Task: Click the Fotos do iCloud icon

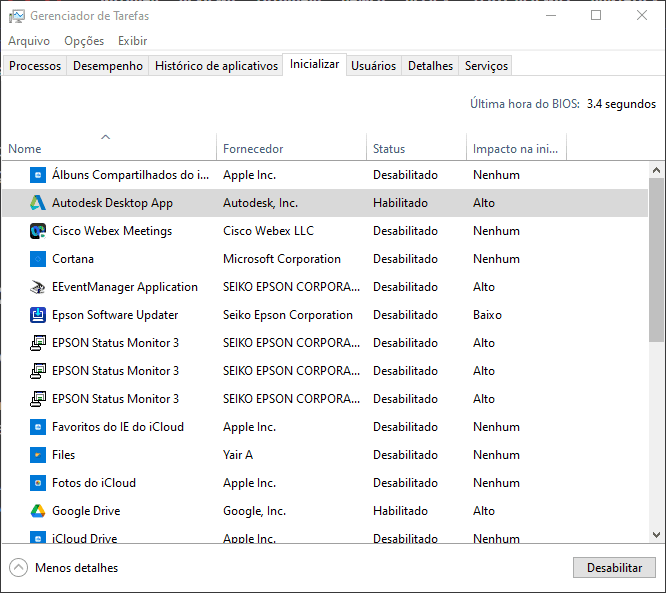Action: [38, 483]
